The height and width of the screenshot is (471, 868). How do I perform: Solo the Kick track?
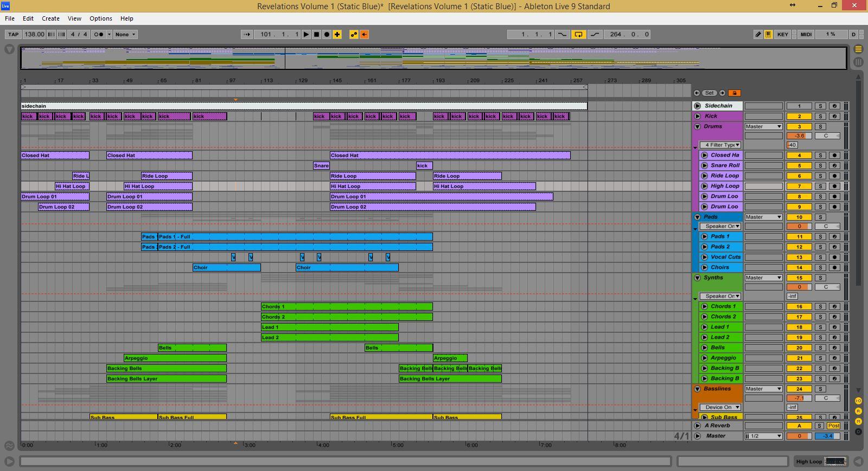[x=820, y=116]
